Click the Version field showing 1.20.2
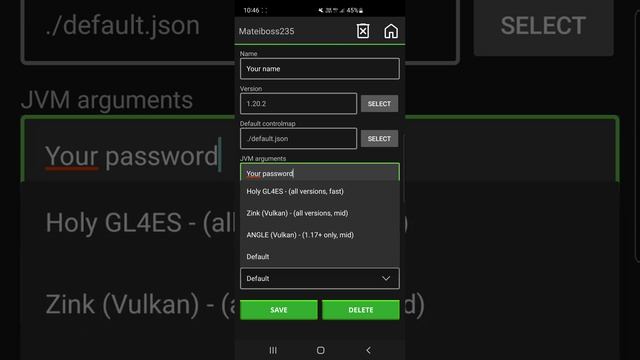This screenshot has height=360, width=640. coord(298,104)
